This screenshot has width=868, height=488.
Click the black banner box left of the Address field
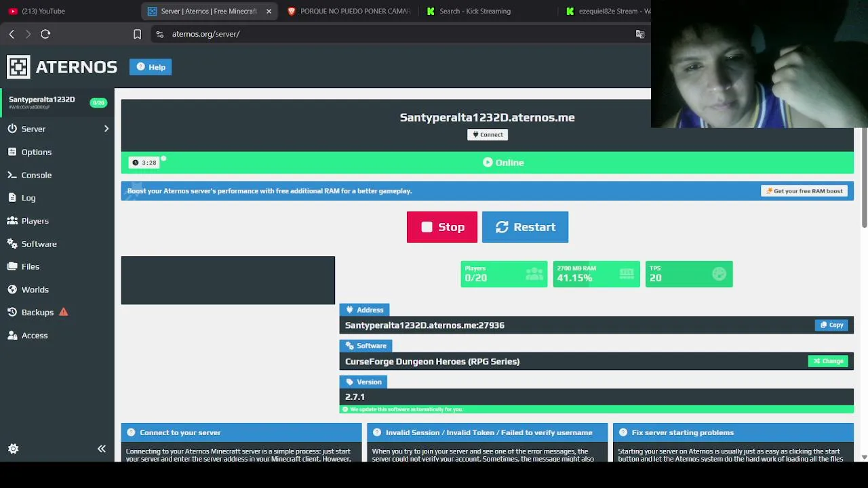coord(228,281)
